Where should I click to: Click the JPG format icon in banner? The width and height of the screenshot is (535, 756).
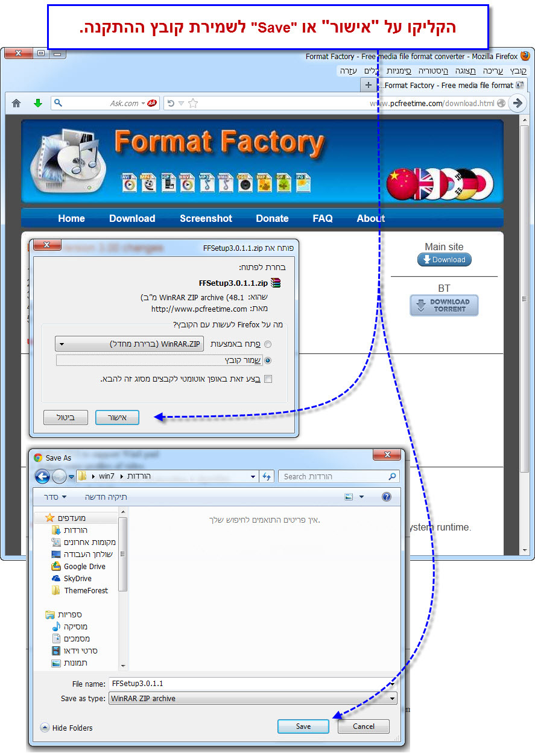303,182
